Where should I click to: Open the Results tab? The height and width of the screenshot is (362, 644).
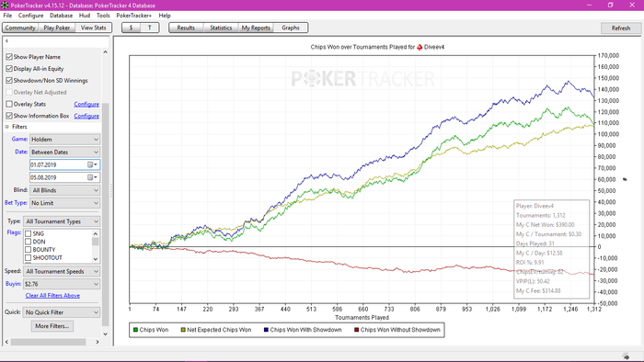(x=186, y=28)
